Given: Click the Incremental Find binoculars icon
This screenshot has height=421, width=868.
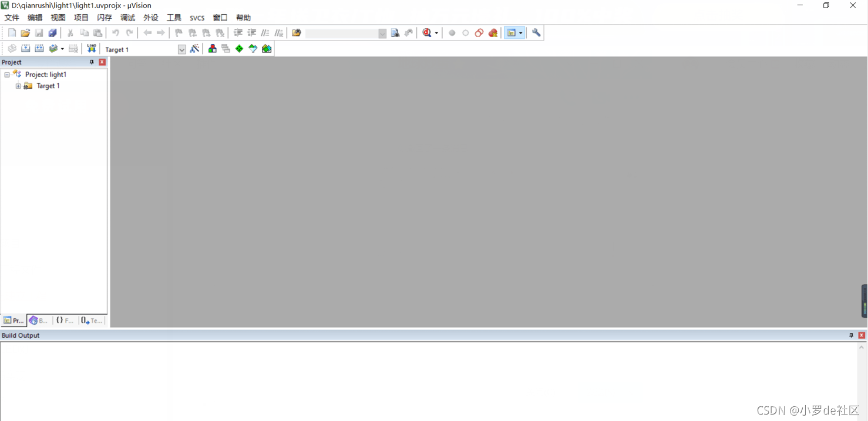Looking at the screenshot, I should [x=409, y=33].
